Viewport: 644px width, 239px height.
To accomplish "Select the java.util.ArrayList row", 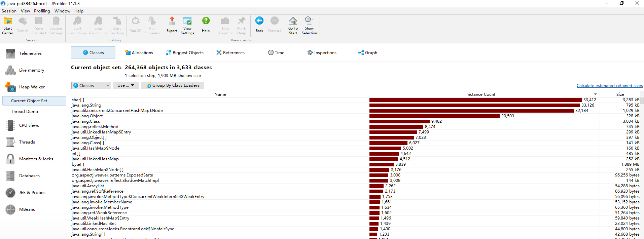I will coord(355,186).
